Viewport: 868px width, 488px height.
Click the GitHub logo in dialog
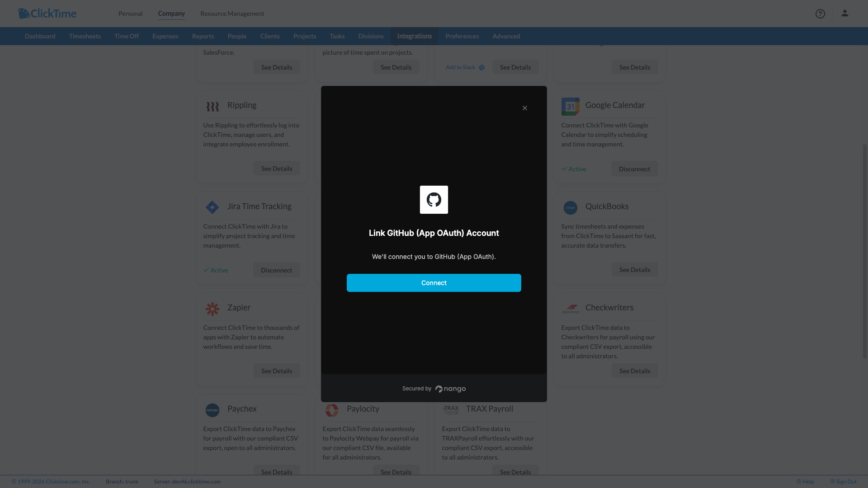point(434,200)
